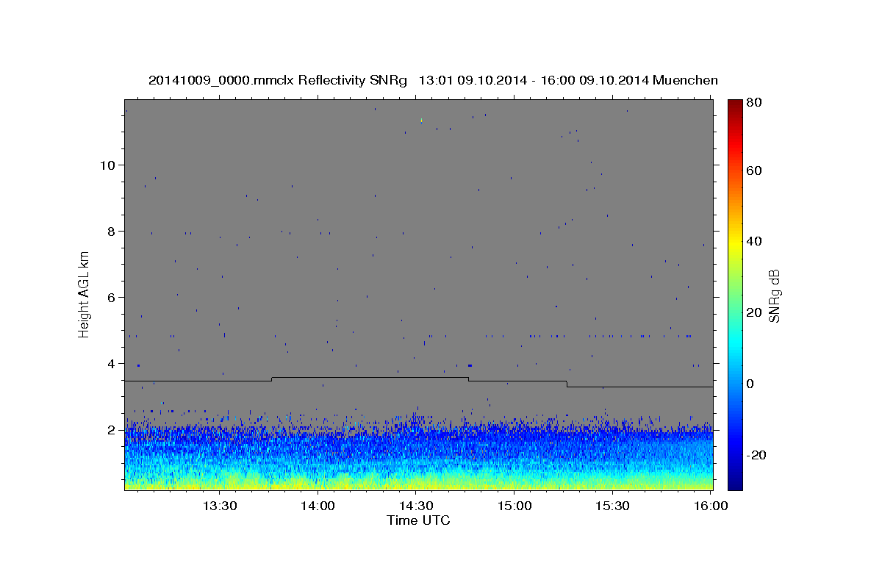Click the 14:00 time tick label
Screen dimensions: 882x588
[318, 506]
